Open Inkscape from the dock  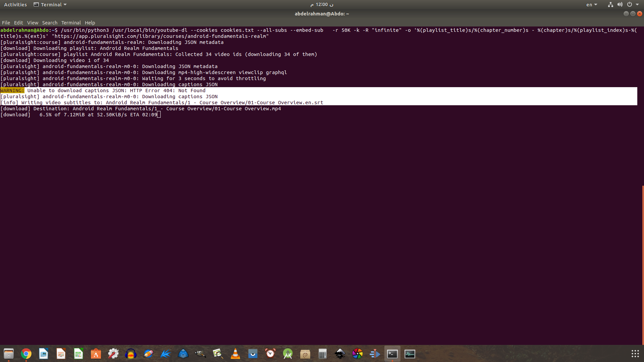click(340, 354)
